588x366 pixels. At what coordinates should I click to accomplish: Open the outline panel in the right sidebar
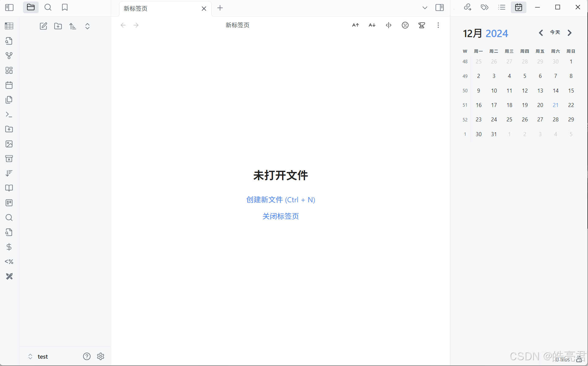coord(502,7)
